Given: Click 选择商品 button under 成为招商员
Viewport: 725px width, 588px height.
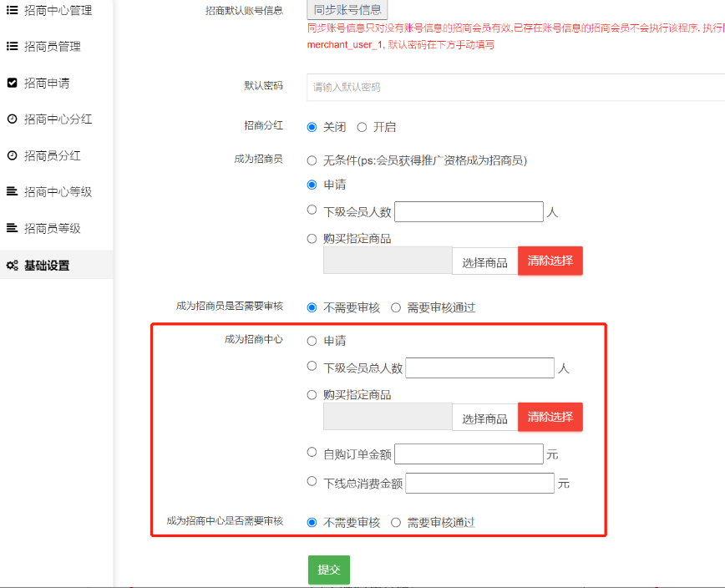Looking at the screenshot, I should click(484, 261).
